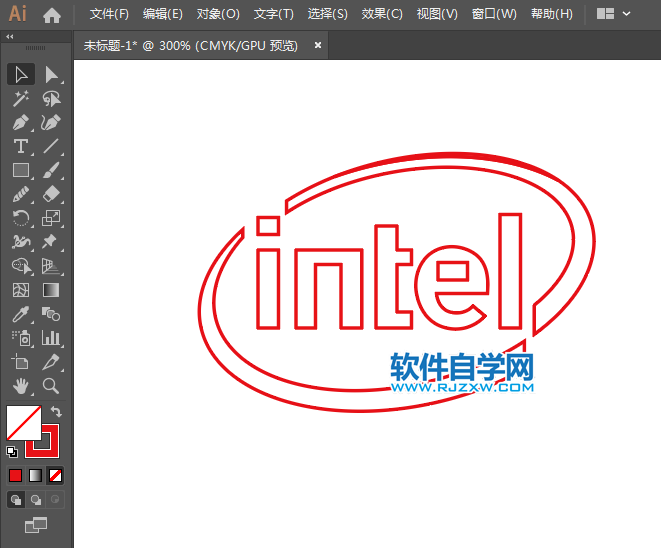
Task: Click the Fill color box (none)
Action: 24,423
